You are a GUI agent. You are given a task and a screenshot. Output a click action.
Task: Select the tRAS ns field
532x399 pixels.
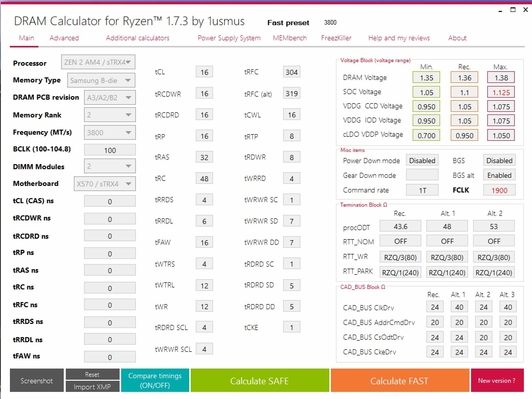click(110, 270)
